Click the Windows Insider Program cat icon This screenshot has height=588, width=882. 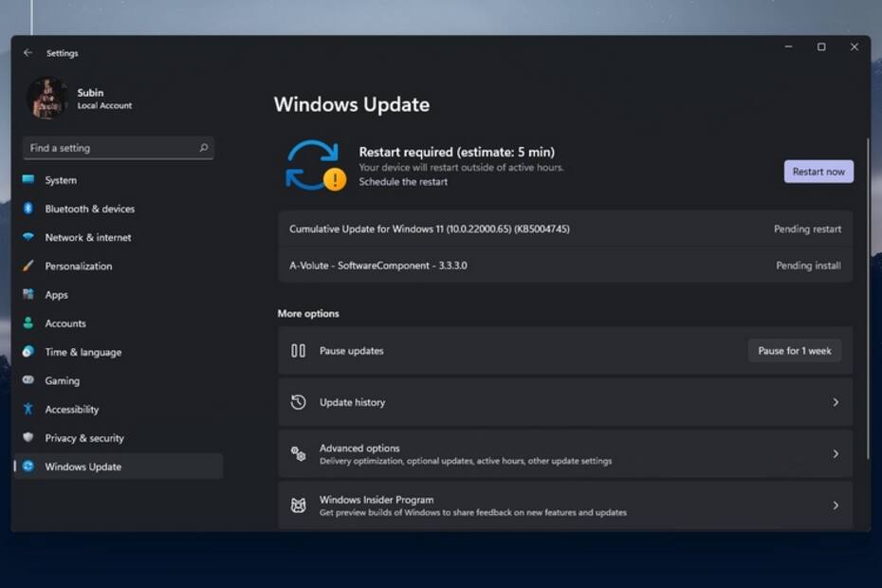(x=298, y=505)
